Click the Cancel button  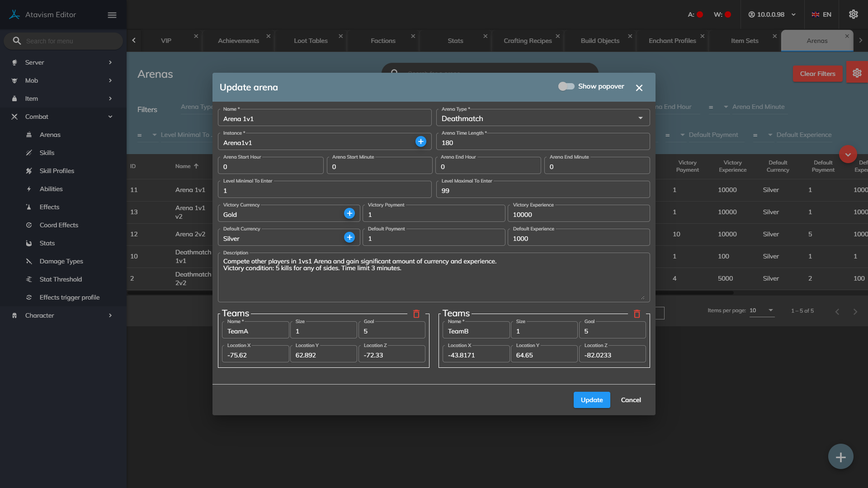coord(631,400)
